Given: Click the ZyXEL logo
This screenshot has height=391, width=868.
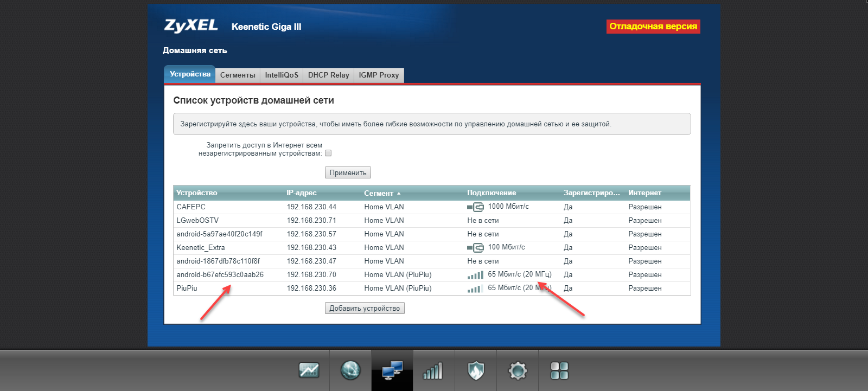Looking at the screenshot, I should click(x=191, y=25).
